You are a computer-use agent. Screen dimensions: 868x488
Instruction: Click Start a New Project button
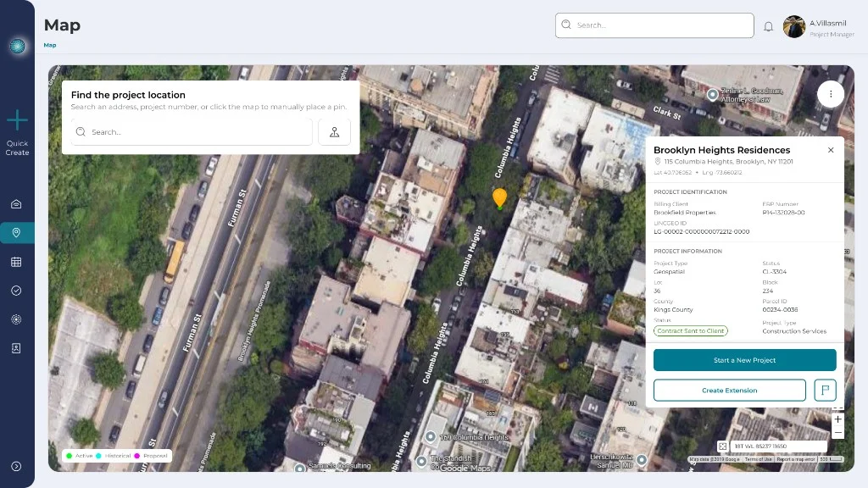744,360
